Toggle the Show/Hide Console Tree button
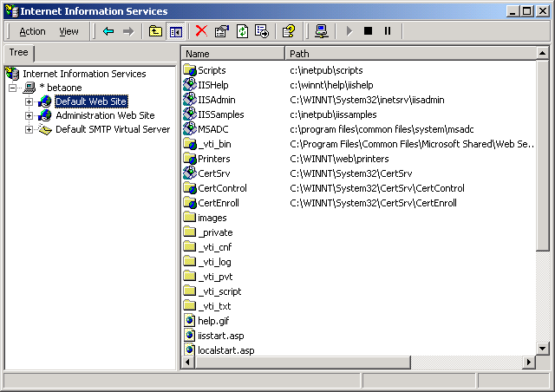The height and width of the screenshot is (392, 555). tap(176, 31)
